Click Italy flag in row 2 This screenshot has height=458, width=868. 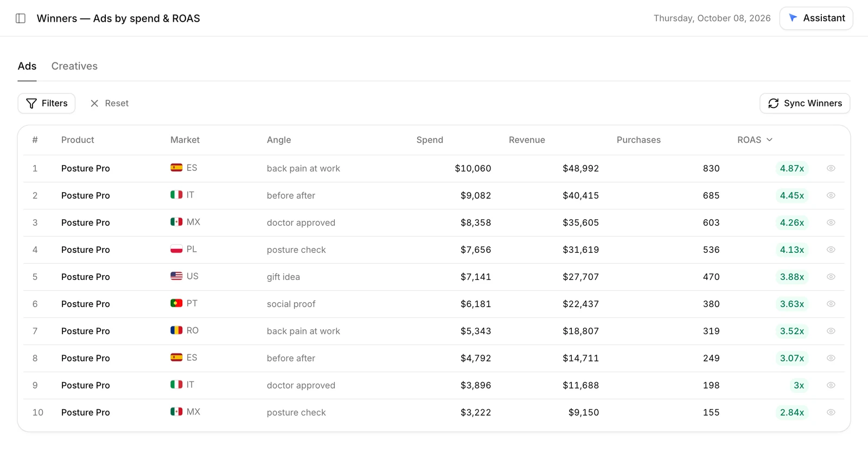tap(176, 195)
